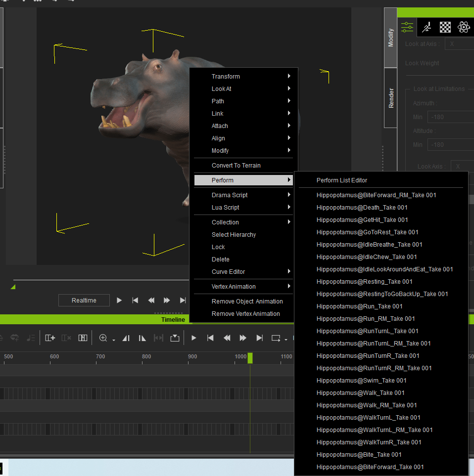
Task: Open the physics atom panel icon
Action: coord(464,27)
